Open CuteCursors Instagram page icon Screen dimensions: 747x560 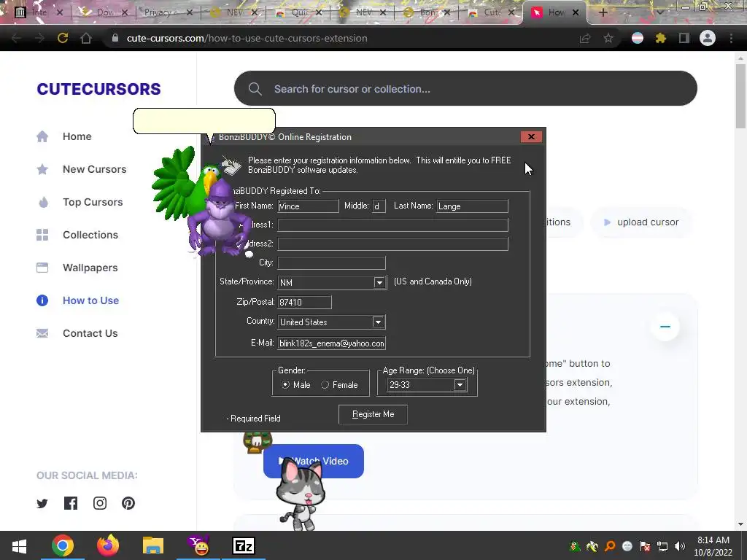click(x=99, y=503)
